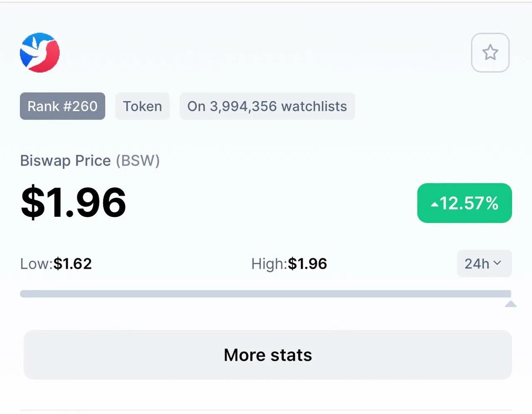Image resolution: width=532 pixels, height=414 pixels.
Task: Click the More stats label text
Action: (268, 355)
